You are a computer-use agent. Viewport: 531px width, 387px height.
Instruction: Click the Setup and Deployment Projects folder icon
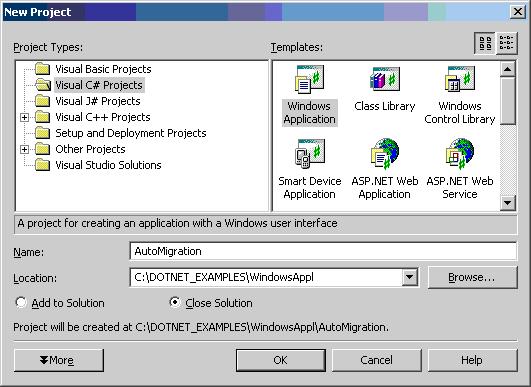click(x=43, y=133)
